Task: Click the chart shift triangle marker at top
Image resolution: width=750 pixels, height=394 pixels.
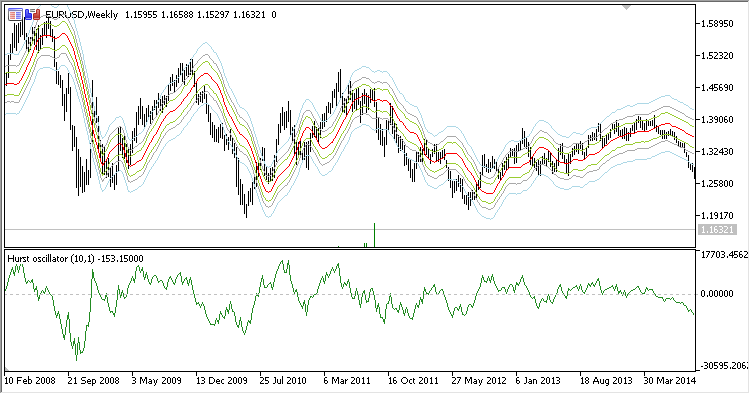Action: click(626, 7)
